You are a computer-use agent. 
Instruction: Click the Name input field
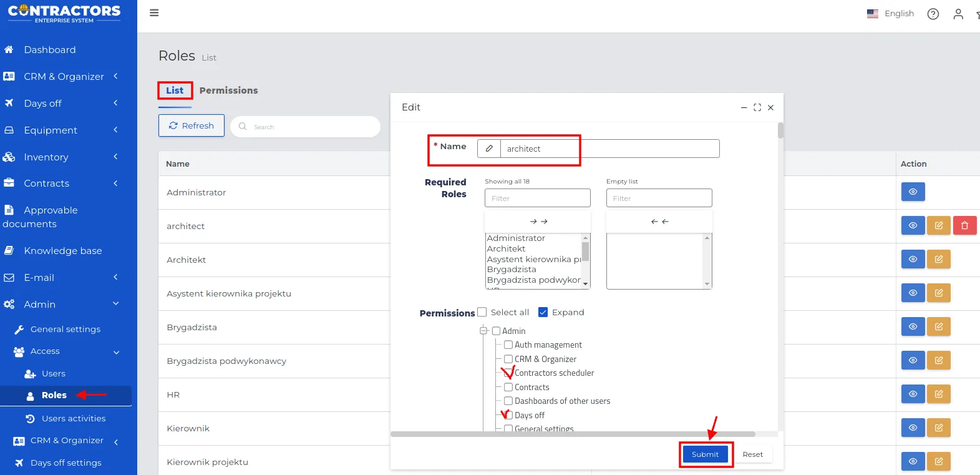pos(608,149)
